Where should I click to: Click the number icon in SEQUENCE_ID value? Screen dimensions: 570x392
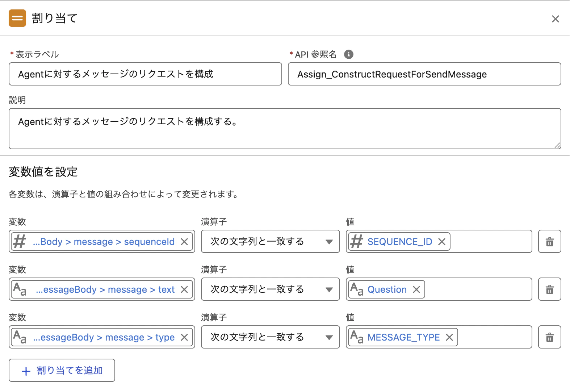point(357,241)
